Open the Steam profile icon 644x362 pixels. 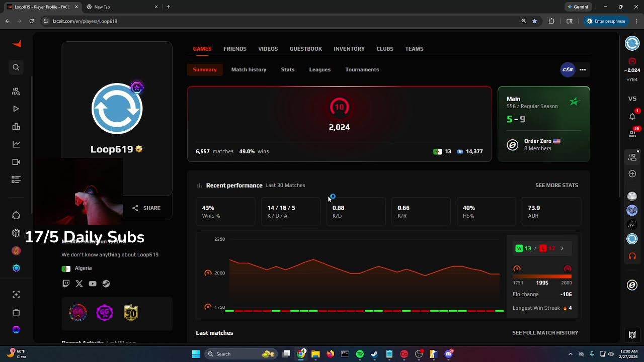106,284
